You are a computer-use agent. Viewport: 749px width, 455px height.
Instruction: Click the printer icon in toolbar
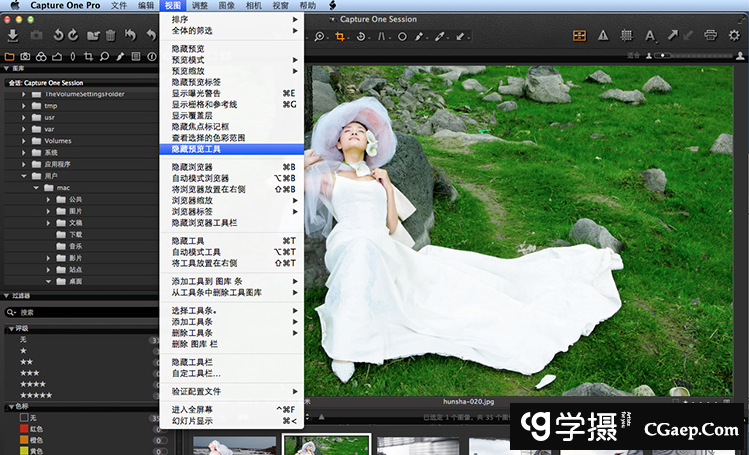click(710, 36)
